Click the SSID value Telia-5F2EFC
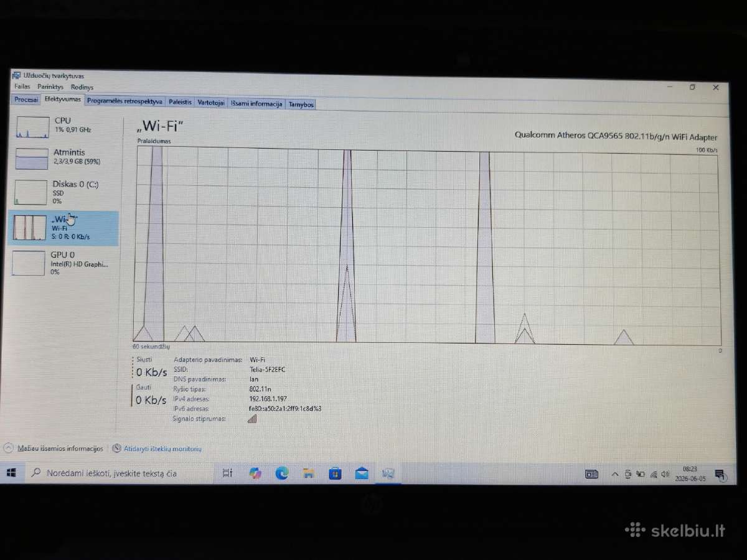Viewport: 747px width, 560px height. (x=268, y=370)
